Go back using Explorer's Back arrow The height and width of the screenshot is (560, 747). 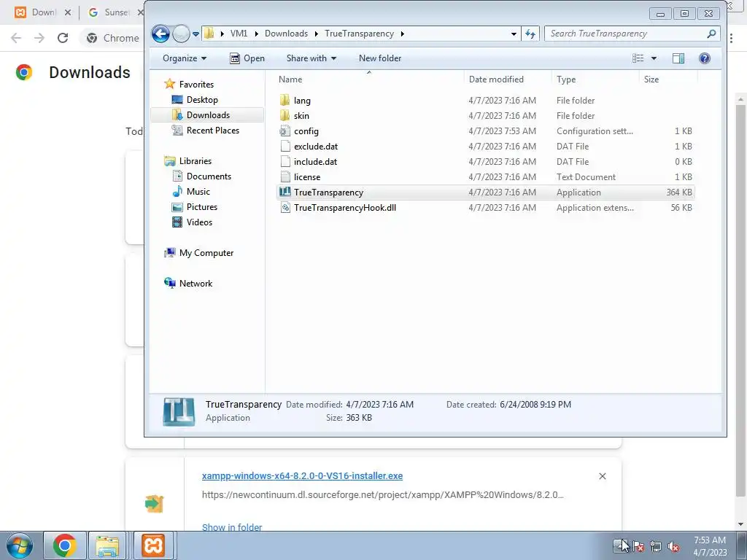[160, 34]
